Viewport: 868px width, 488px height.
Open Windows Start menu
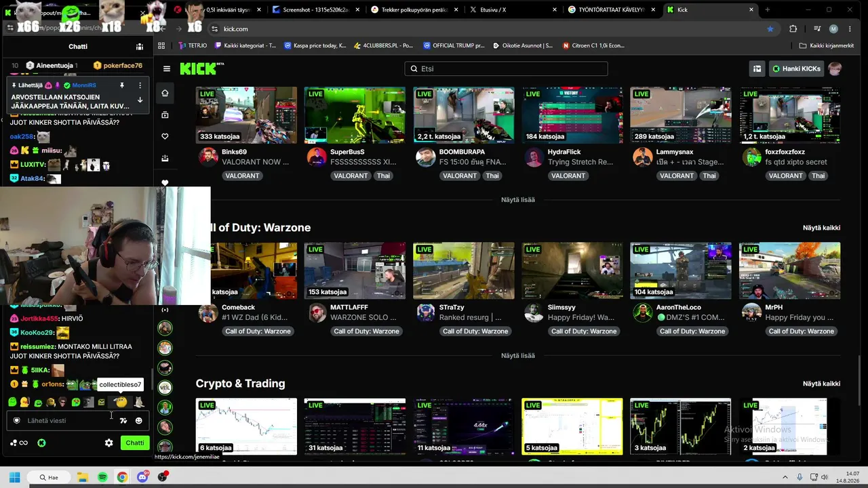tap(14, 477)
